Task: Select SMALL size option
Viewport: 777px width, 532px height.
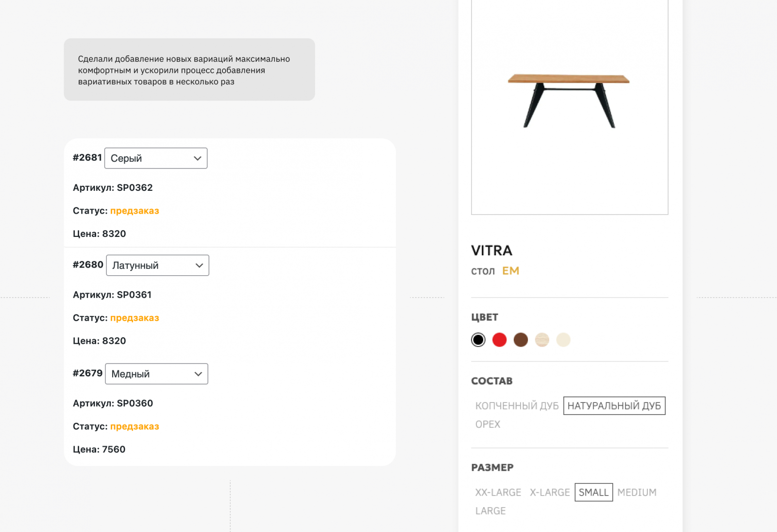Action: [x=593, y=492]
